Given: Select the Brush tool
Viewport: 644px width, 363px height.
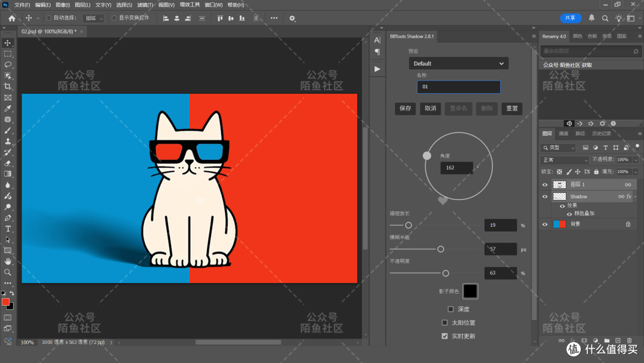Looking at the screenshot, I should point(8,130).
